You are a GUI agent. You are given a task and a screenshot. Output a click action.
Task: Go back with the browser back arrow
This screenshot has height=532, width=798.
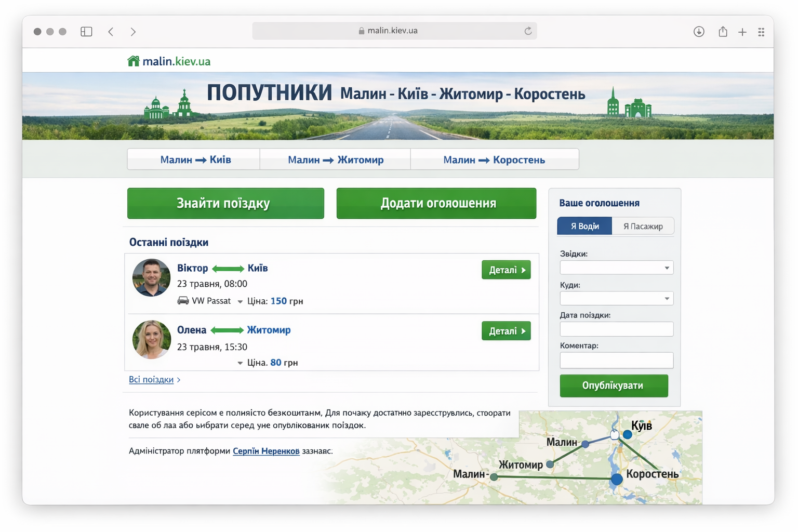coord(111,32)
